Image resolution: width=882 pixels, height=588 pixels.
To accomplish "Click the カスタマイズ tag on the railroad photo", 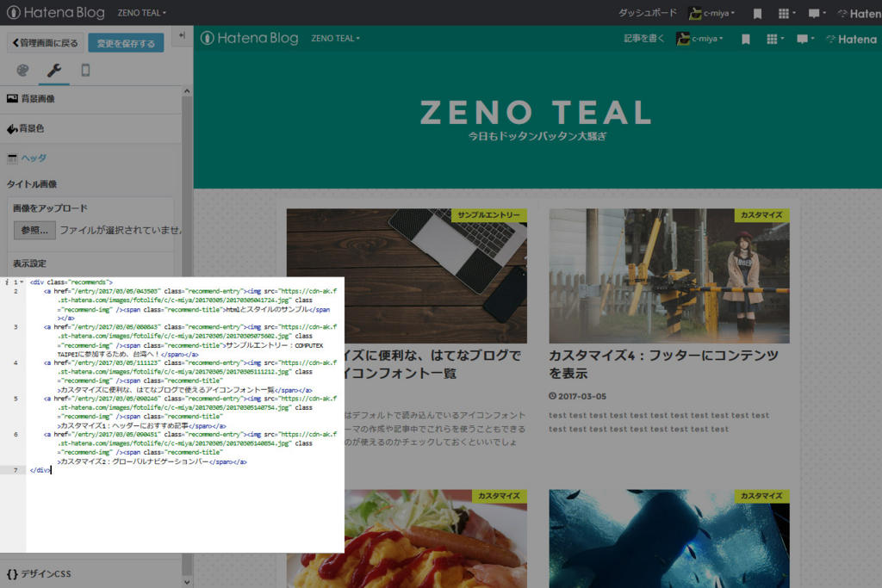I will point(761,215).
